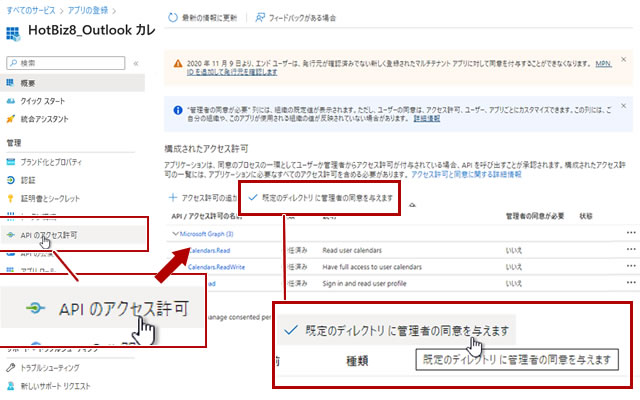Click フィードバックがある場合 button
This screenshot has width=640, height=400.
(x=296, y=18)
